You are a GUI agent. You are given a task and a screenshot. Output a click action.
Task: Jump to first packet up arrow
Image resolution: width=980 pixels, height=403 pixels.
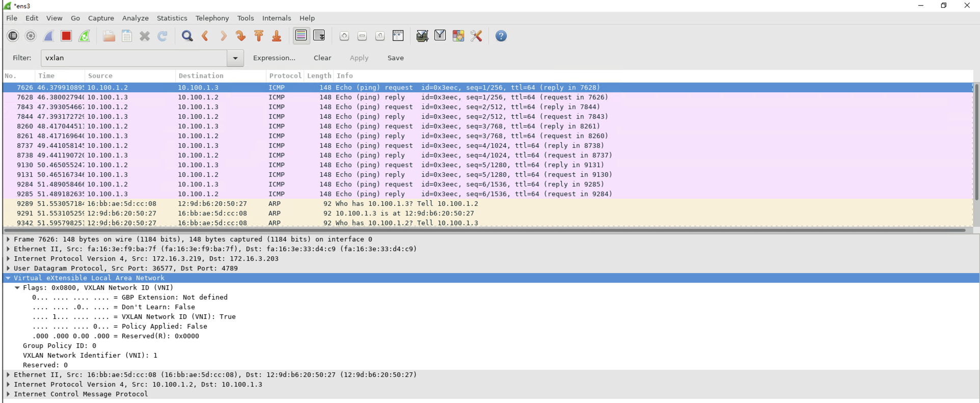point(259,36)
